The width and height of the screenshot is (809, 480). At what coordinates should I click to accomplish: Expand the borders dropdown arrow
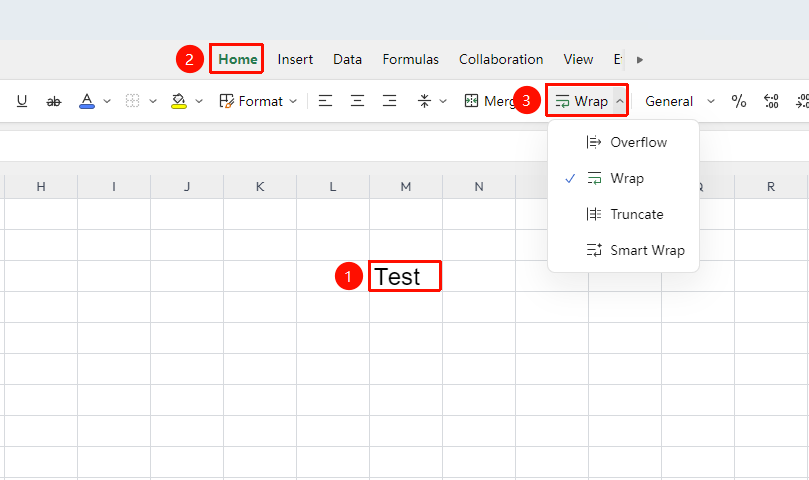(x=153, y=101)
